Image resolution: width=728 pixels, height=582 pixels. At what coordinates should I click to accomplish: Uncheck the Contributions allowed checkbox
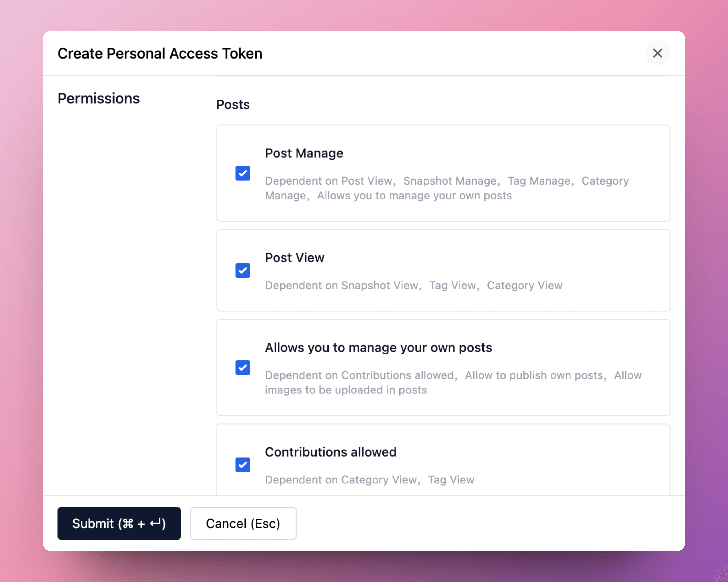[242, 465]
